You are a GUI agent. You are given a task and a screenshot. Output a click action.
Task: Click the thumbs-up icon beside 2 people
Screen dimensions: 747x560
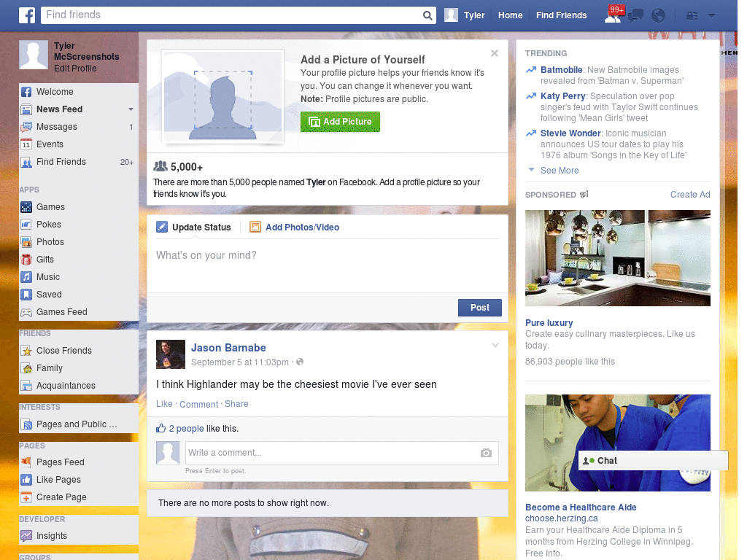click(161, 428)
